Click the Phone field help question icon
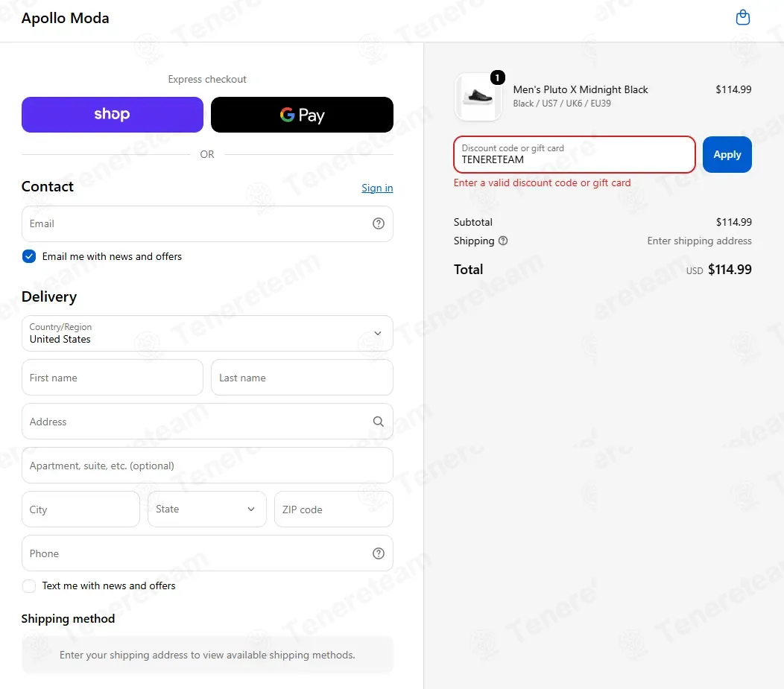 (379, 553)
